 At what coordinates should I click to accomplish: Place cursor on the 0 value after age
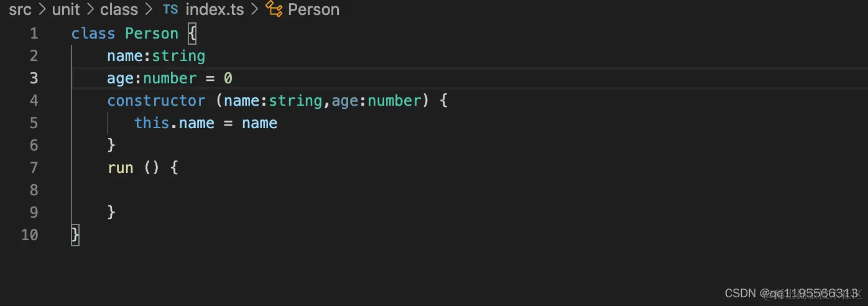228,78
